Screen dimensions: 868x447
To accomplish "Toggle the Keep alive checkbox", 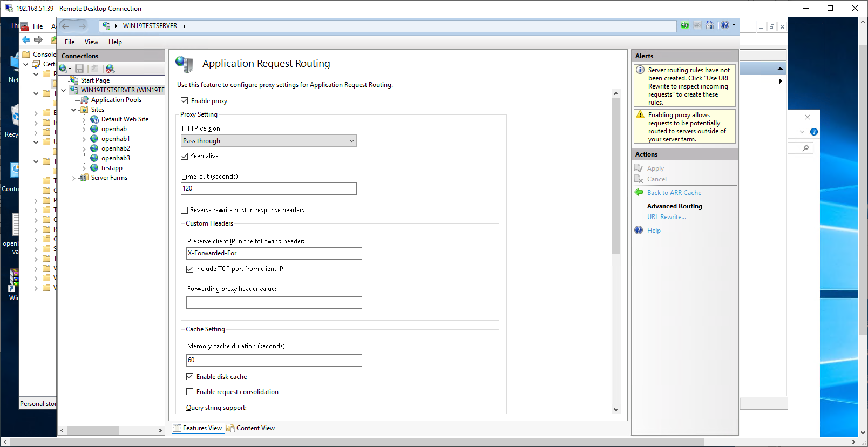I will click(185, 156).
